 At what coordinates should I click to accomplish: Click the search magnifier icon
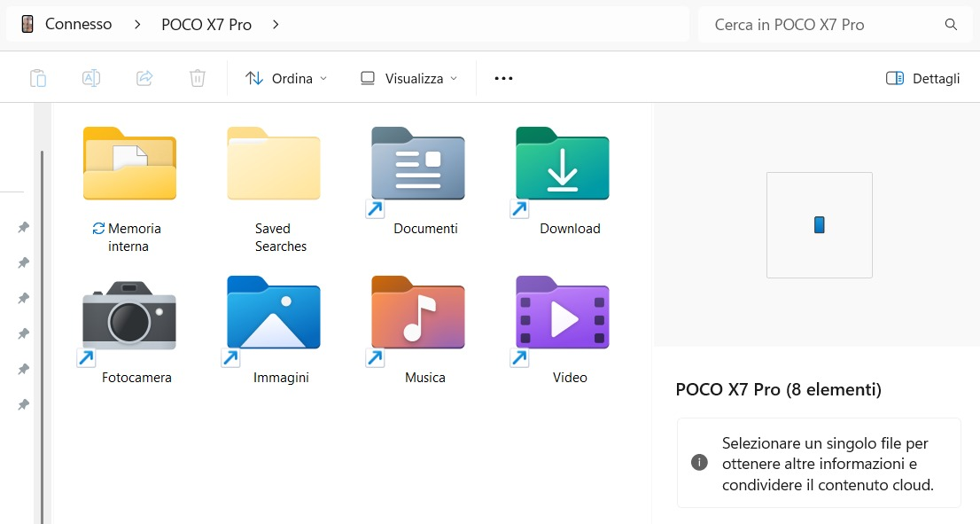[951, 25]
